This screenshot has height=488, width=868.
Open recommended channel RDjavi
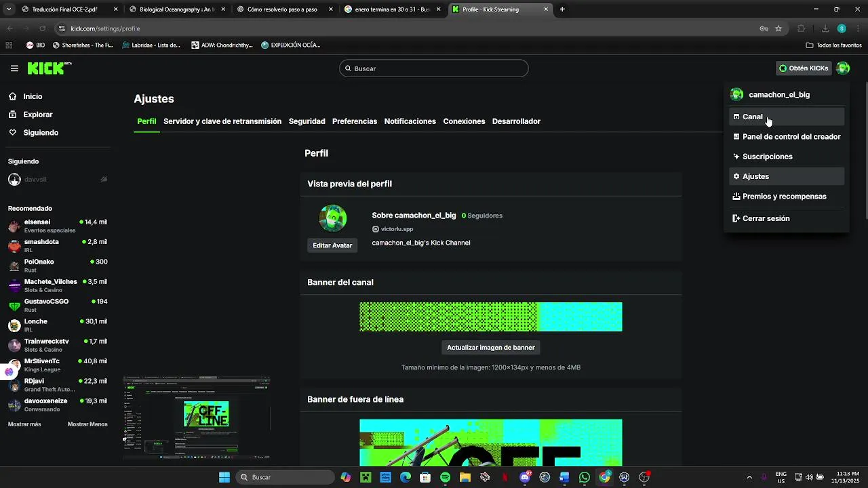pyautogui.click(x=58, y=385)
